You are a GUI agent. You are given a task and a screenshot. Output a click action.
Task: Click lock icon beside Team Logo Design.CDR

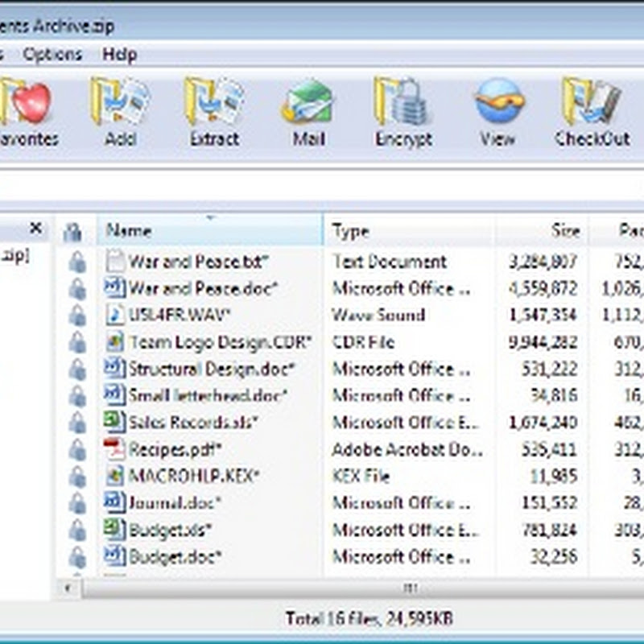coord(77,343)
